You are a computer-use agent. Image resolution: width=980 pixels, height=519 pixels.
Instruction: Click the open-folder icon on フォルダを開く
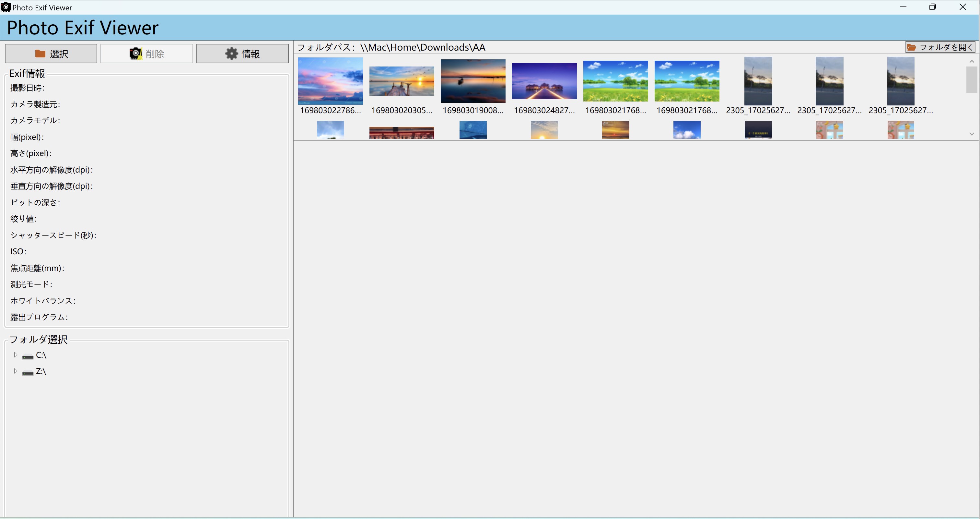912,47
